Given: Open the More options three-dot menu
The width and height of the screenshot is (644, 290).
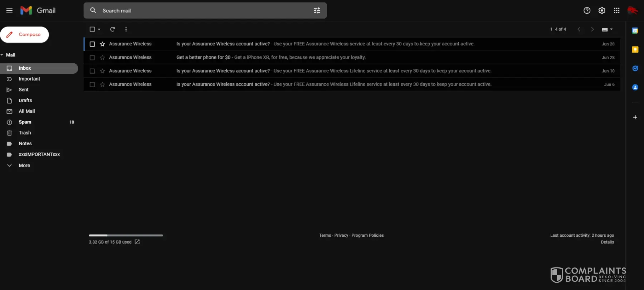Looking at the screenshot, I should coord(126,29).
